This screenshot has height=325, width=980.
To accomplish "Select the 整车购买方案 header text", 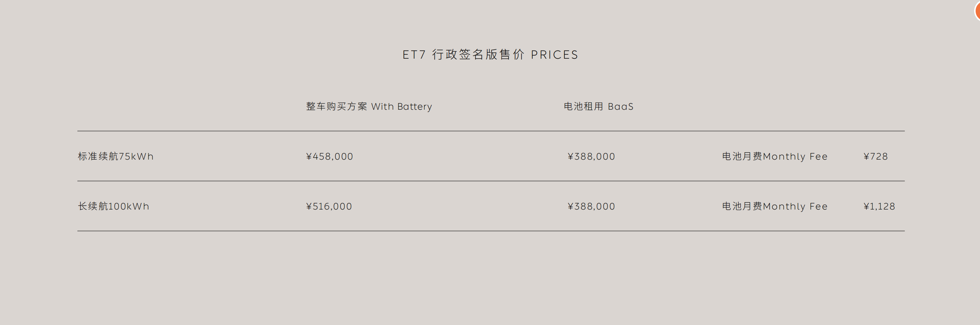I will coord(336,106).
